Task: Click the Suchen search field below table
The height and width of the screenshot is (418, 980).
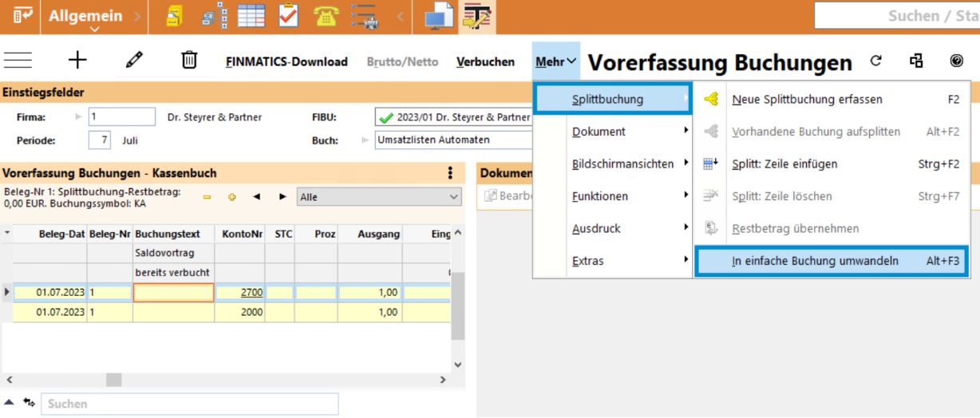Action: [x=190, y=404]
